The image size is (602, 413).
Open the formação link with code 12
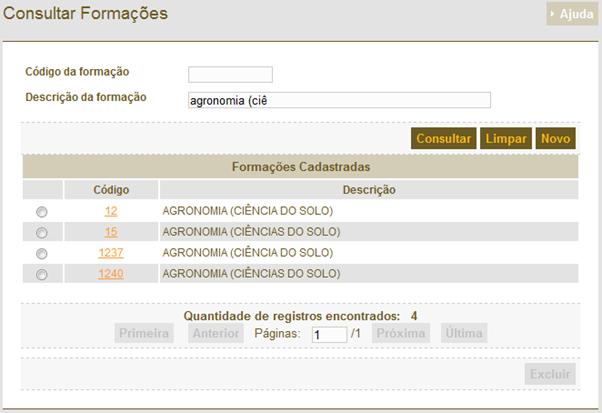111,211
